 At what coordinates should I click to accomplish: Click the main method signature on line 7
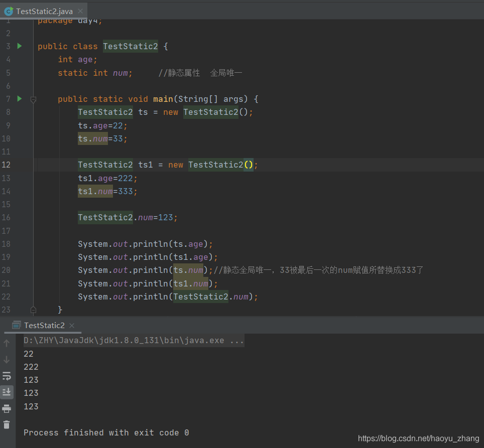coord(158,99)
